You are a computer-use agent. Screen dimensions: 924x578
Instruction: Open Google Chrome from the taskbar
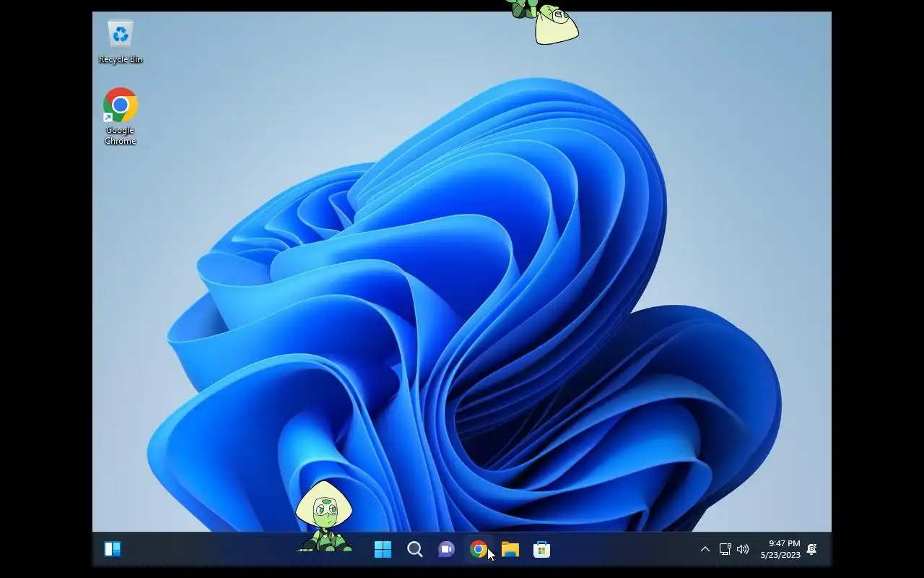coord(478,550)
